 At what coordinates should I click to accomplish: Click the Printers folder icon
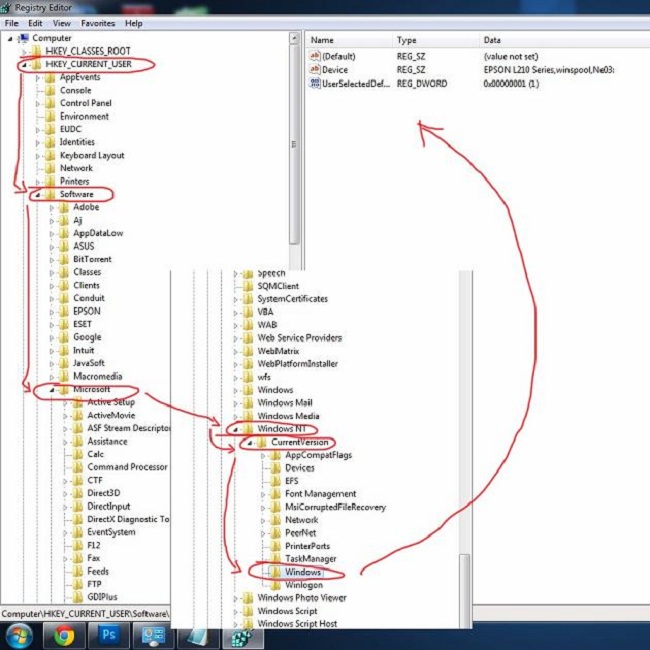tap(50, 181)
